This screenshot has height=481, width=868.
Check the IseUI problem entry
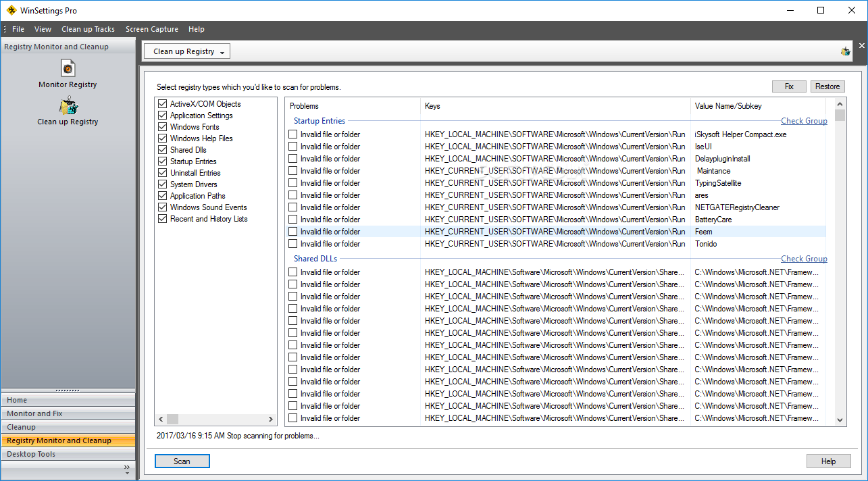tap(293, 147)
